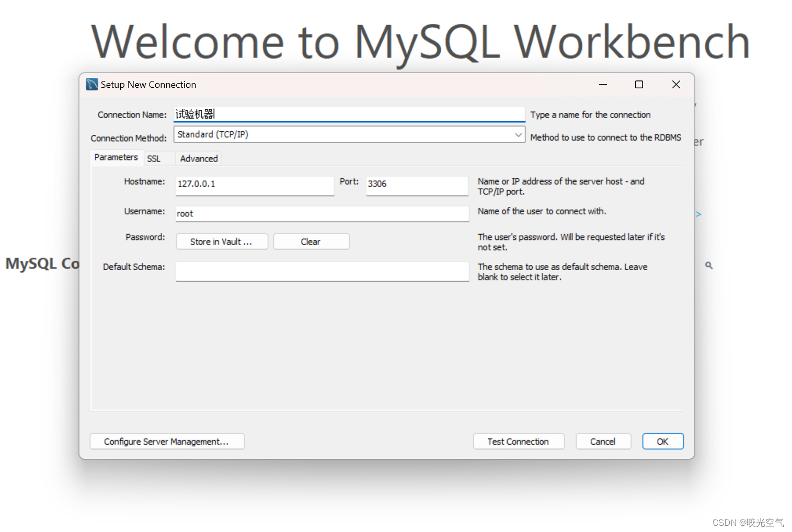Click the Default Schema input field
Screen dimensions: 792x532
322,271
